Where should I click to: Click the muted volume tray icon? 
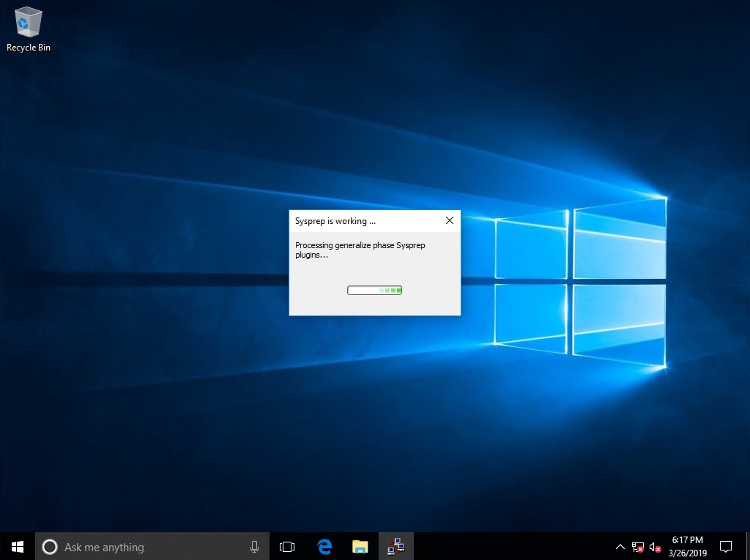(656, 547)
